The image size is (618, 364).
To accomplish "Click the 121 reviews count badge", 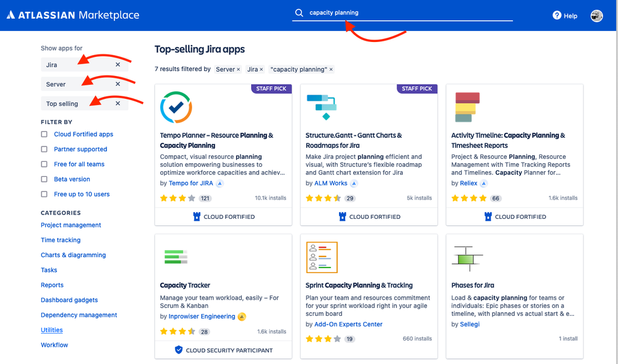I will coord(205,198).
